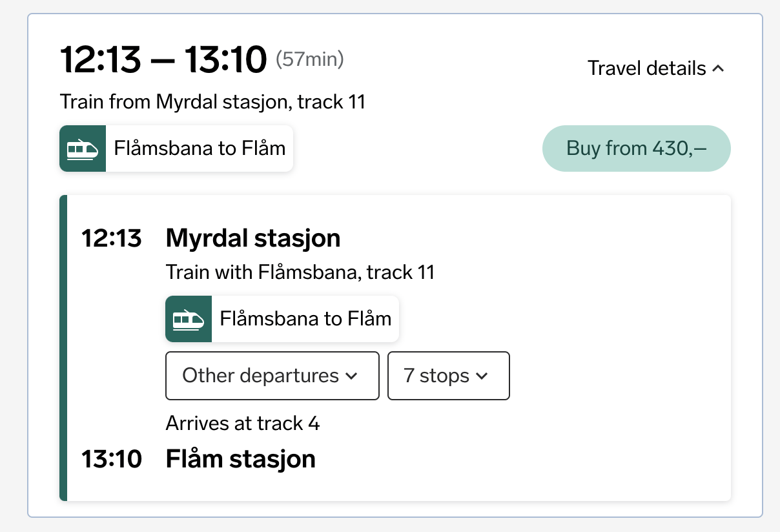Click the Myrdal stasjon departure heading
The height and width of the screenshot is (532, 780).
click(x=253, y=238)
